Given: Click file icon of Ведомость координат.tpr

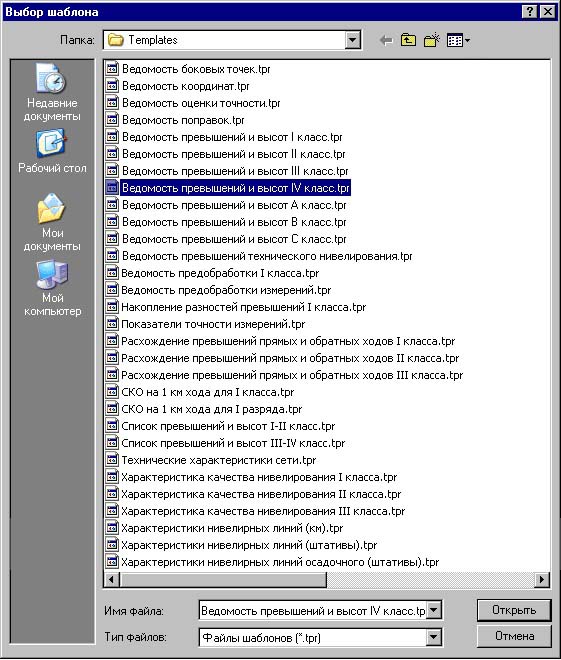Looking at the screenshot, I should 112,85.
